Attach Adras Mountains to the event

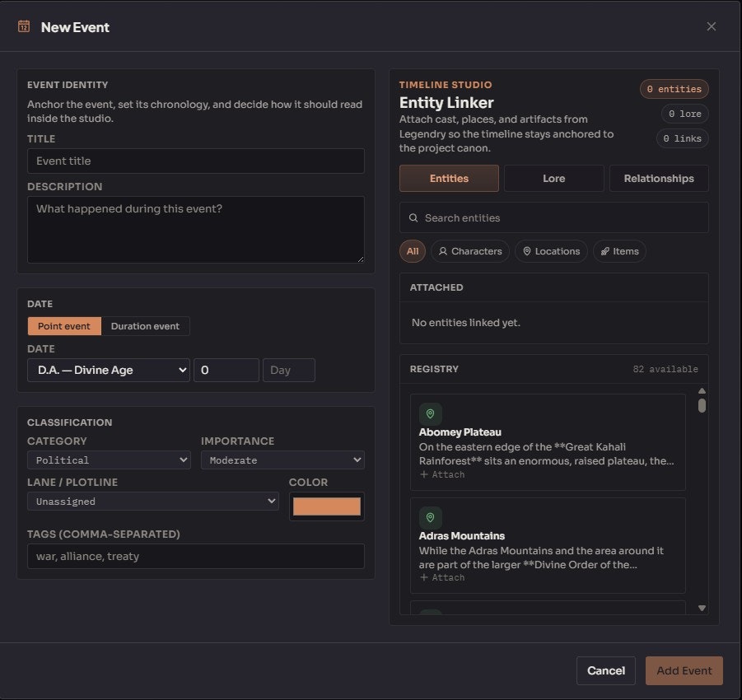click(442, 577)
